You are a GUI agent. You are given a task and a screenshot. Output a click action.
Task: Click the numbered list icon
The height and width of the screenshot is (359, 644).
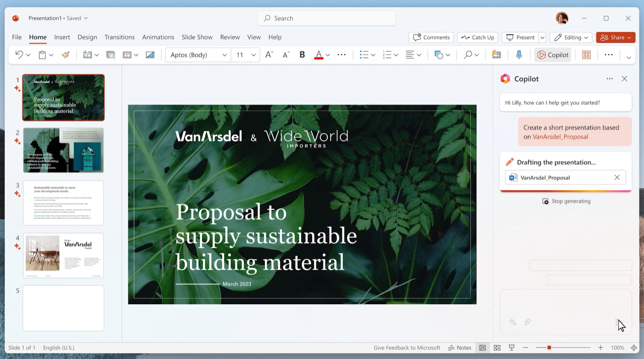387,55
